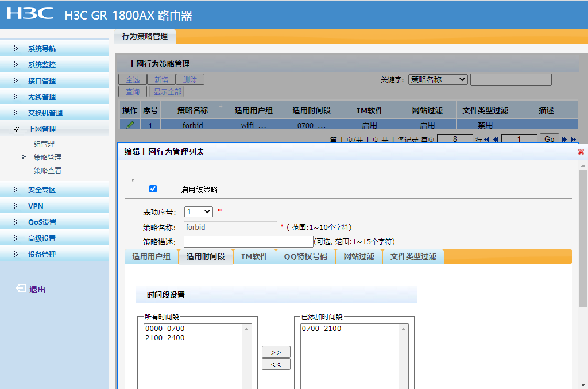Click the arrow icon beside 系统监控

[x=16, y=64]
